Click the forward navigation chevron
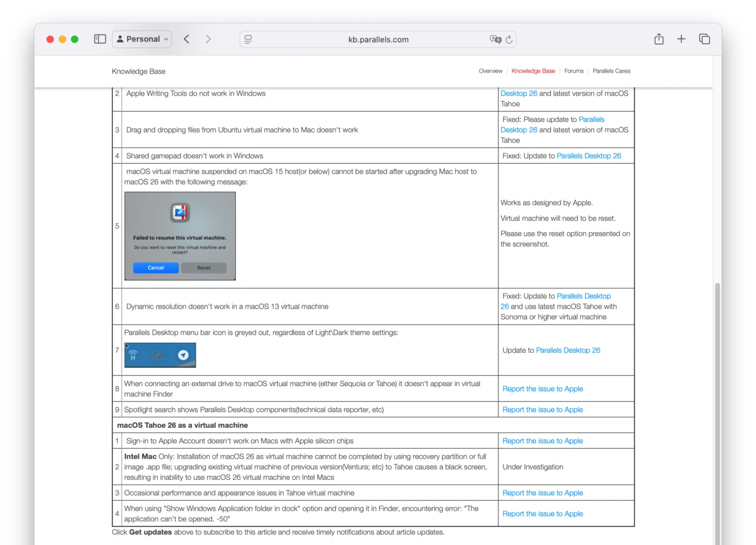This screenshot has width=756, height=545. (x=208, y=38)
